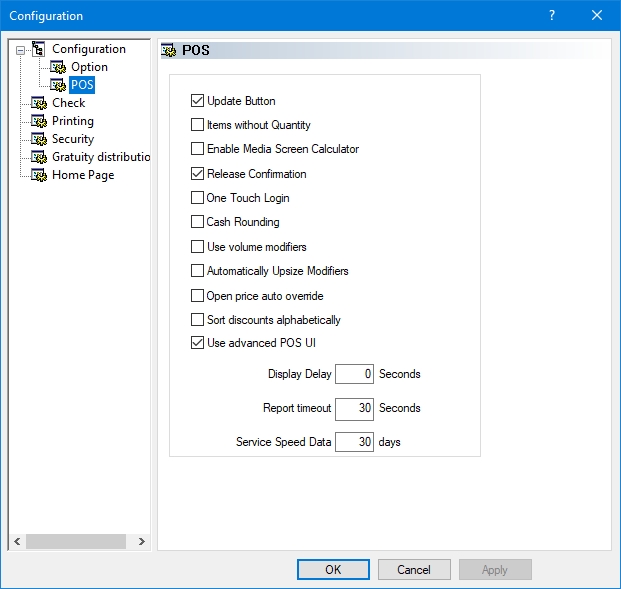Select the Option tree item
The height and width of the screenshot is (589, 621).
89,67
